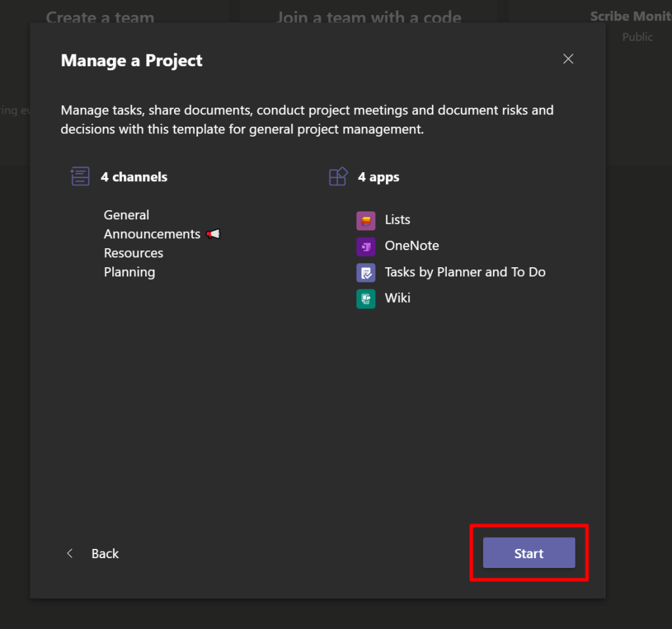
Task: Select the Resources channel
Action: 134,253
